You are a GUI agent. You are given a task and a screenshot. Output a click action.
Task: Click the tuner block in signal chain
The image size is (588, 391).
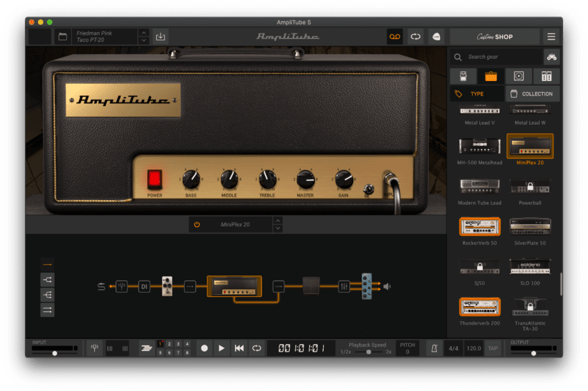[122, 287]
